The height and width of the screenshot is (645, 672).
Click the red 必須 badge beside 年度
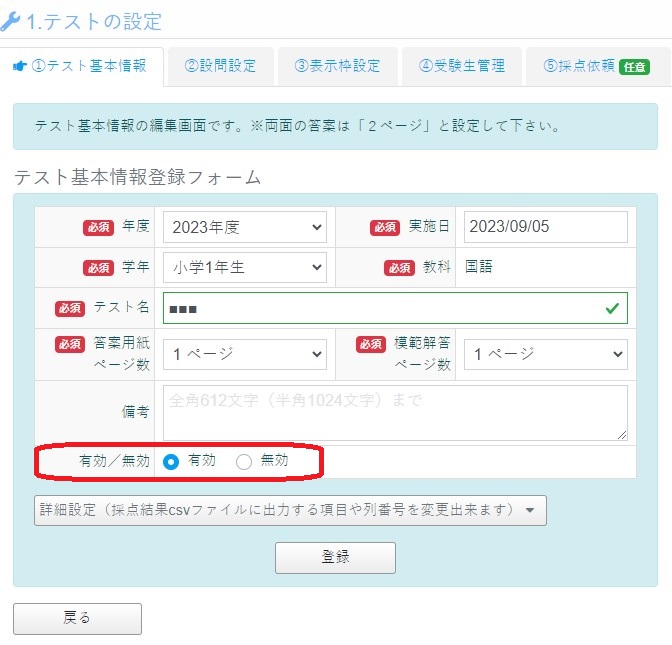click(98, 227)
